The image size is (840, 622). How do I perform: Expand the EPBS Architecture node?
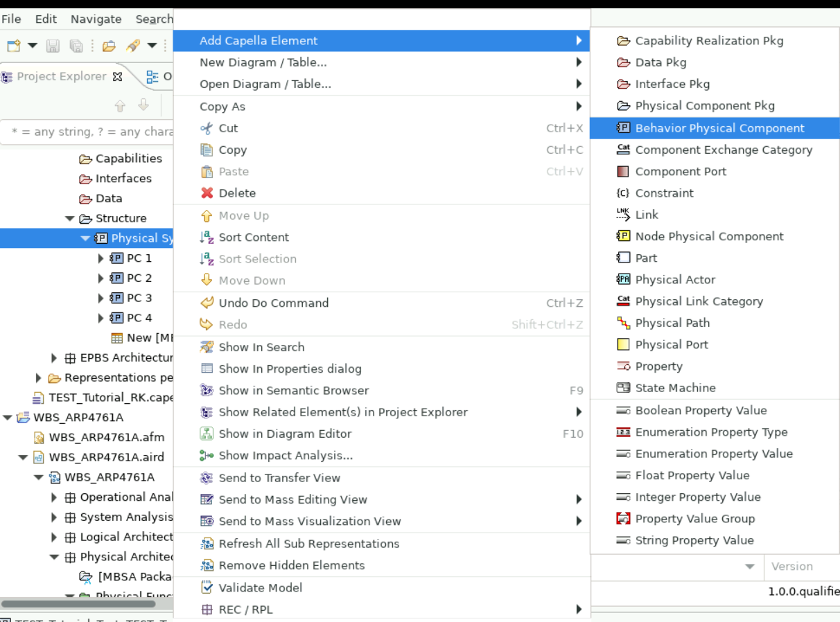(54, 358)
